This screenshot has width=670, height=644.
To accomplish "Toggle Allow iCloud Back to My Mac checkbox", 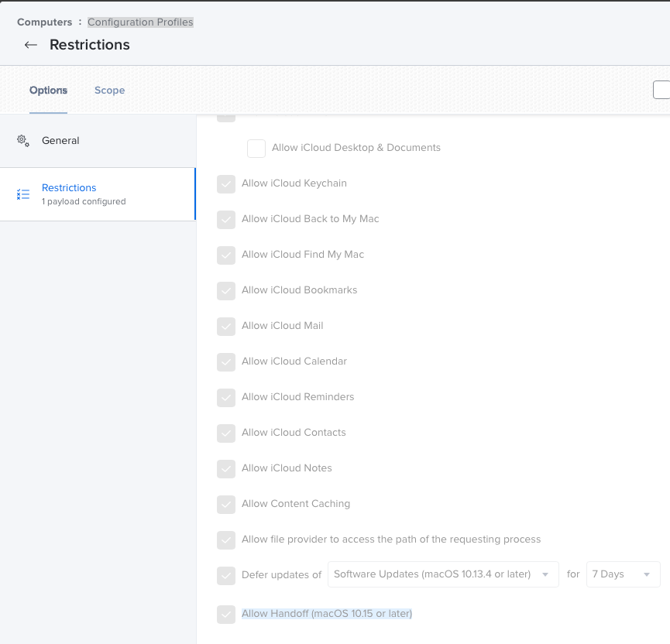I will [226, 220].
